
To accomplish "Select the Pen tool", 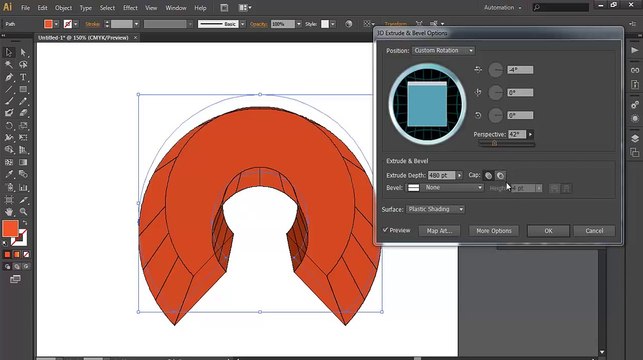I will pyautogui.click(x=9, y=77).
